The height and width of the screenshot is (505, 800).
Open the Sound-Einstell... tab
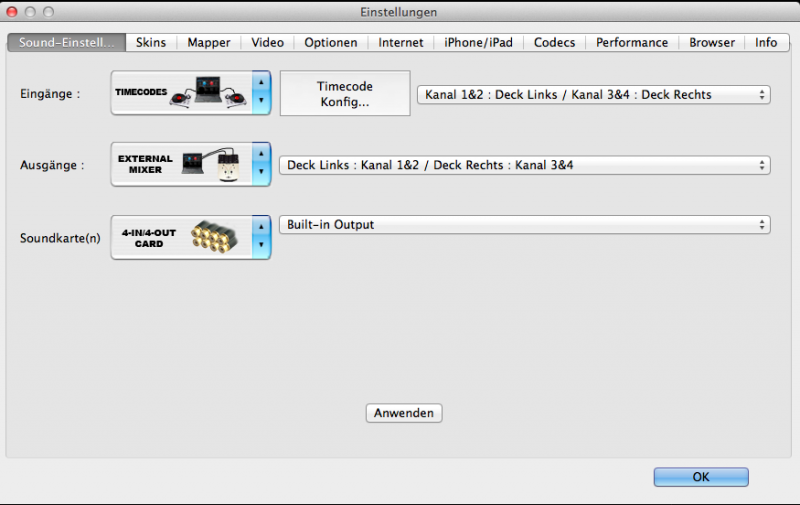coord(66,42)
